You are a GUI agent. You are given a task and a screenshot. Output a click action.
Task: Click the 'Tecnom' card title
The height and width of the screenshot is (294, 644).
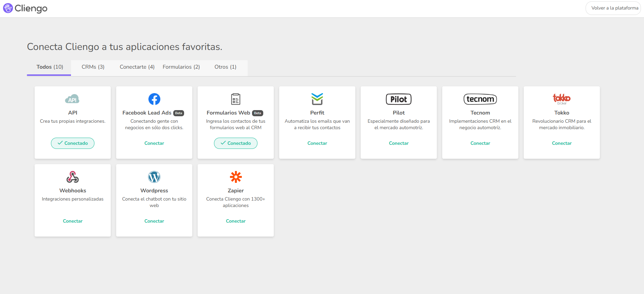(x=480, y=113)
